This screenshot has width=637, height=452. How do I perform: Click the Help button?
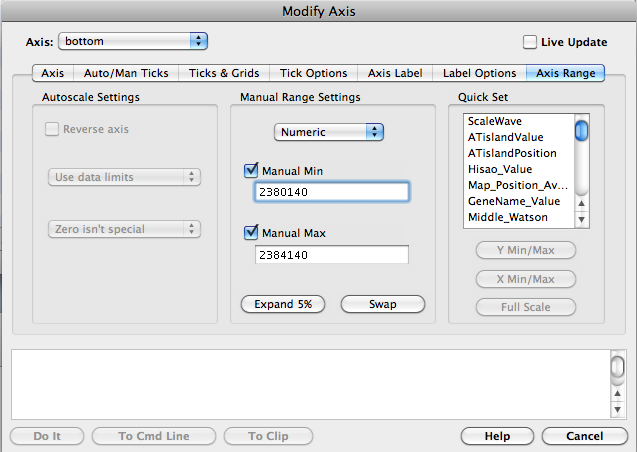497,436
